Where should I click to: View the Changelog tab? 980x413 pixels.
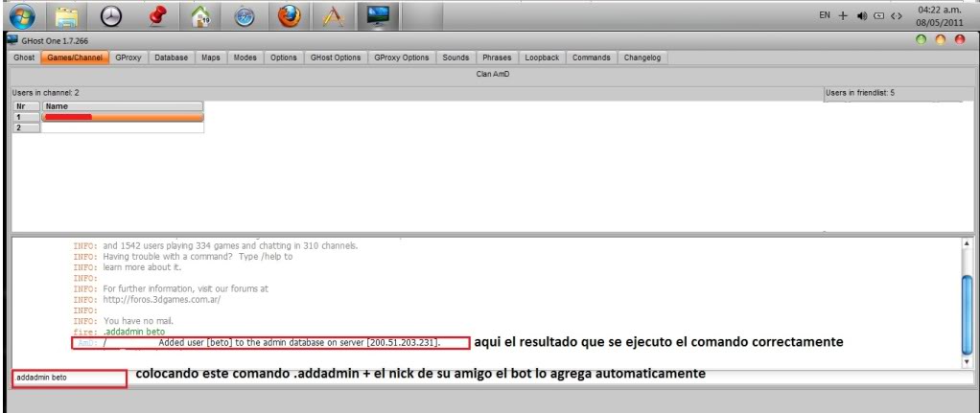coord(642,57)
